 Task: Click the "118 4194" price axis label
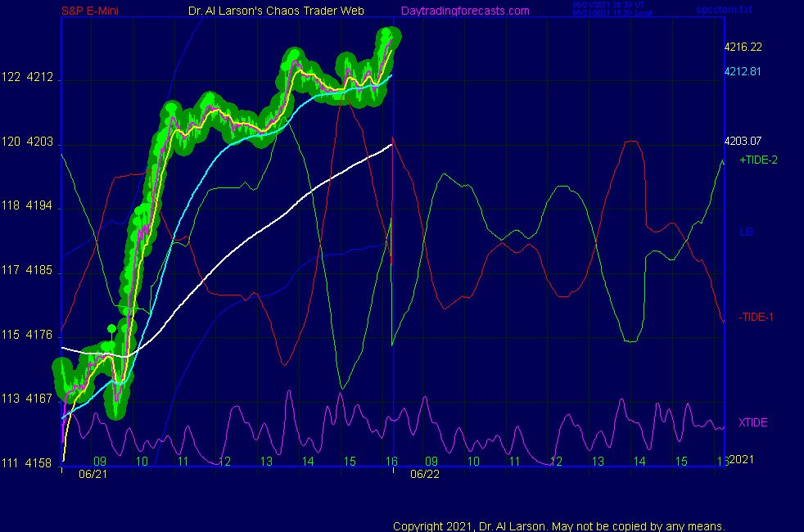tap(27, 206)
